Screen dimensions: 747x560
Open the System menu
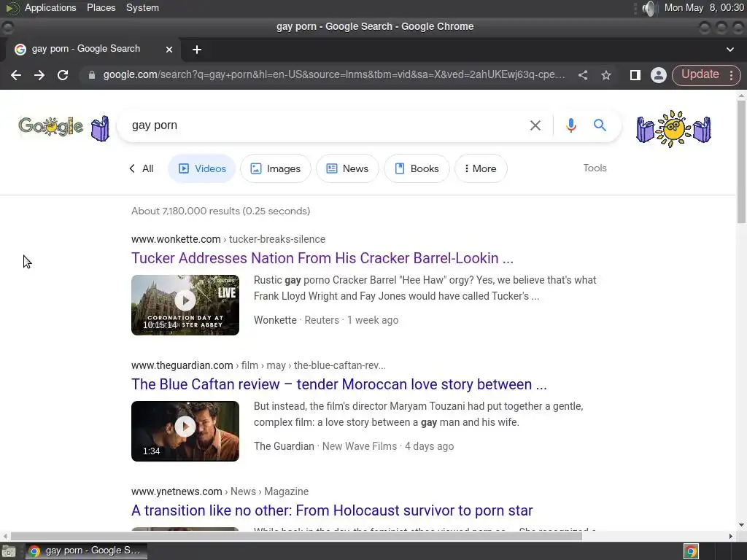(x=142, y=7)
